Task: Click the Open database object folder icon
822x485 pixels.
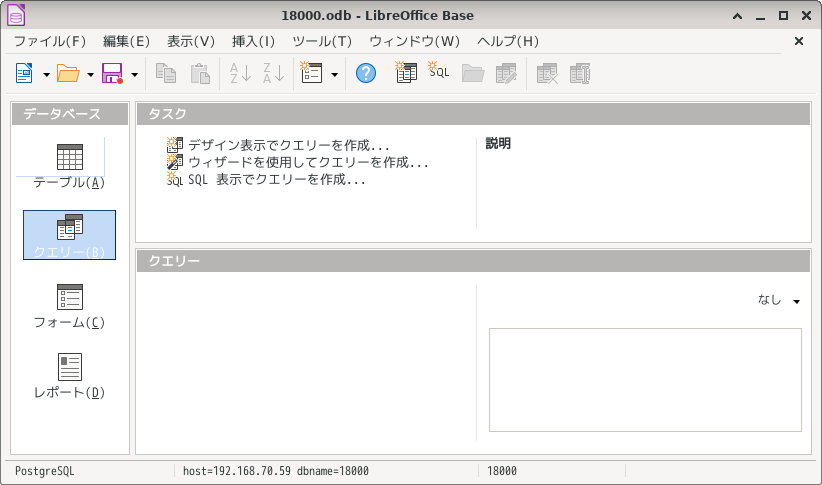Action: click(473, 73)
